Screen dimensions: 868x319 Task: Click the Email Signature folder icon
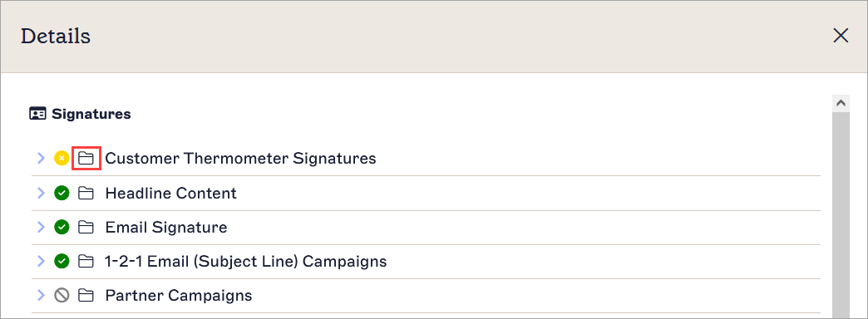coord(86,228)
